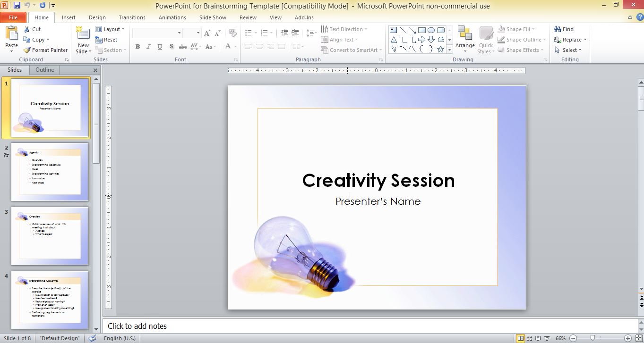The width and height of the screenshot is (644, 343).
Task: Align text right
Action: point(271,47)
